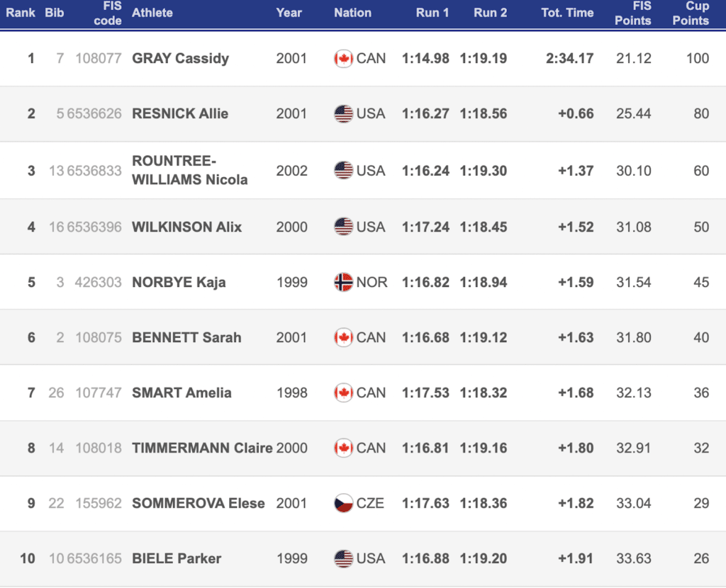Click the USA flag next to BIELE Parker
This screenshot has width=726, height=588.
tap(343, 559)
